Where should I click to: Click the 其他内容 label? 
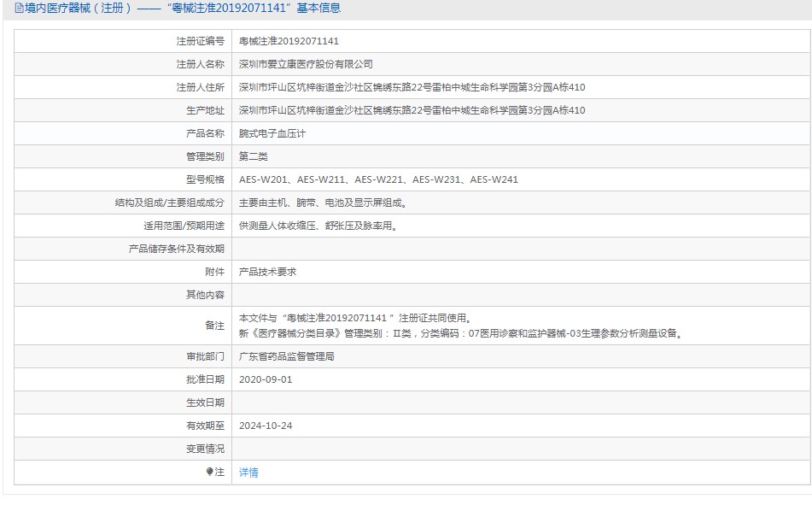point(205,295)
